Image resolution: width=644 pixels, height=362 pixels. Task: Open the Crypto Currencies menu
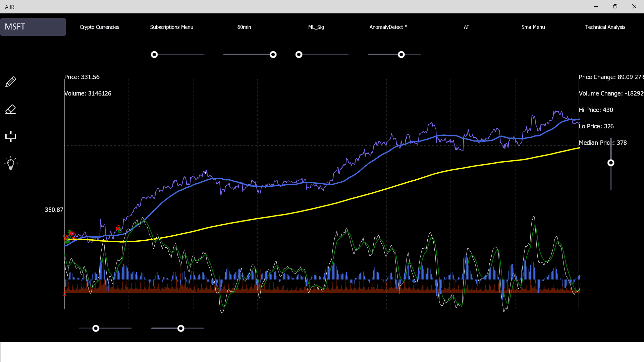click(99, 27)
